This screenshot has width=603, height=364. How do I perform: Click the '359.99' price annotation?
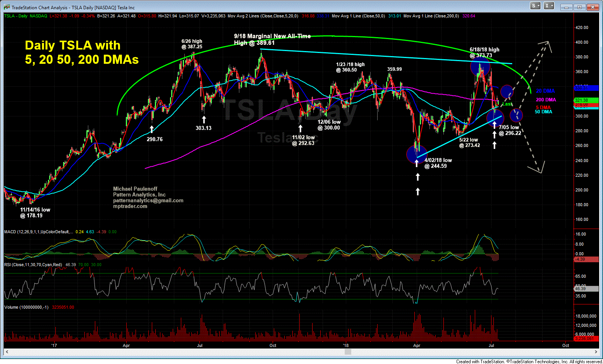click(x=394, y=69)
